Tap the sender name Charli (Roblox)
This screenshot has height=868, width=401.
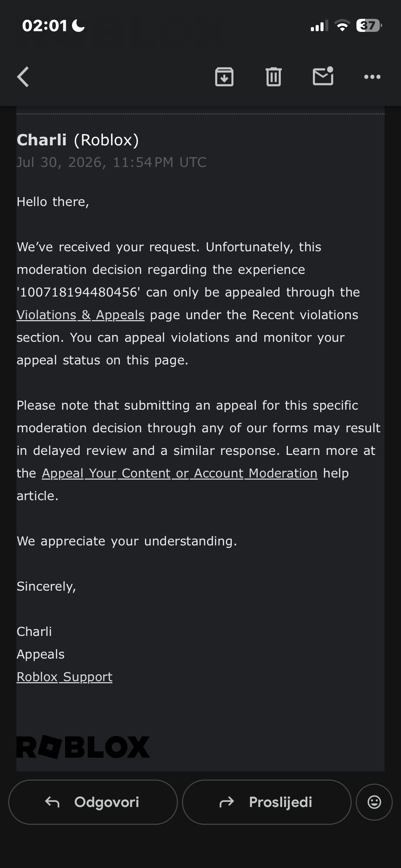click(x=78, y=140)
